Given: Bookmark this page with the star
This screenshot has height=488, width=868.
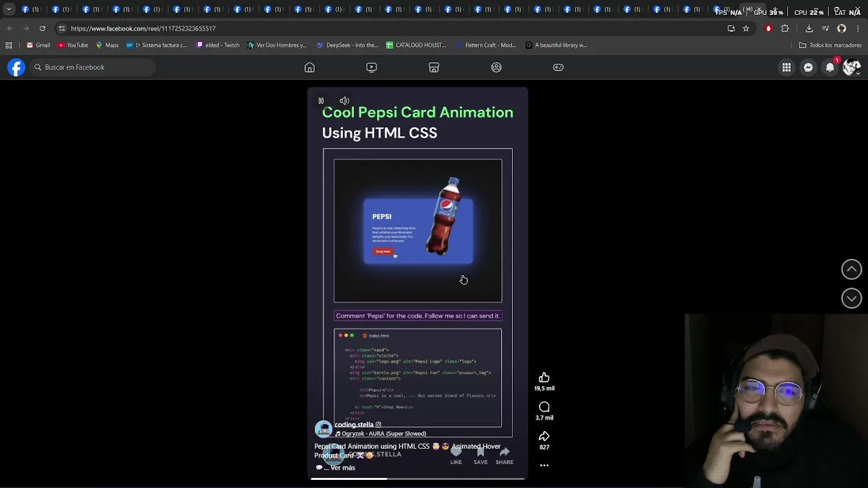Looking at the screenshot, I should [x=746, y=28].
